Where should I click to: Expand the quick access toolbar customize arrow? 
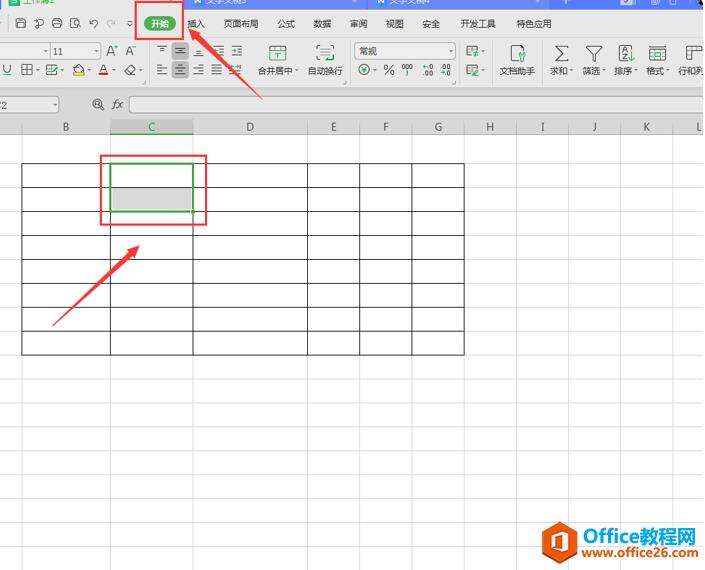(129, 23)
